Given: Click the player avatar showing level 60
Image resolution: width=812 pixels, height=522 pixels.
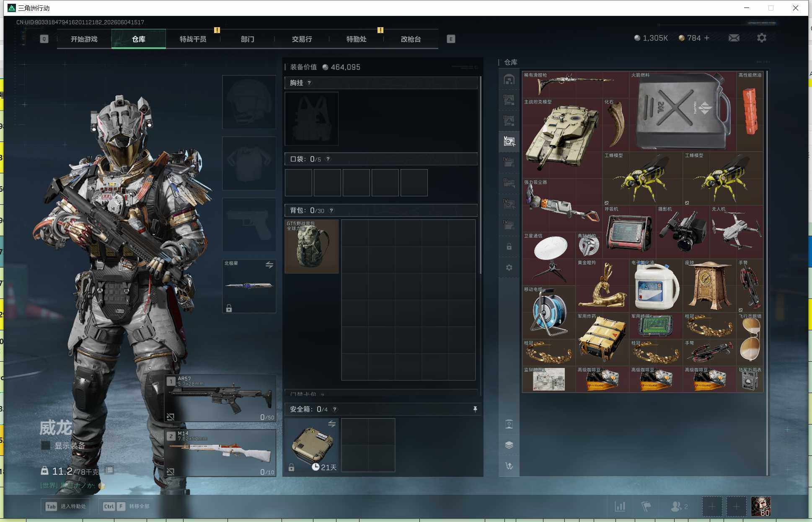Looking at the screenshot, I should click(x=760, y=507).
